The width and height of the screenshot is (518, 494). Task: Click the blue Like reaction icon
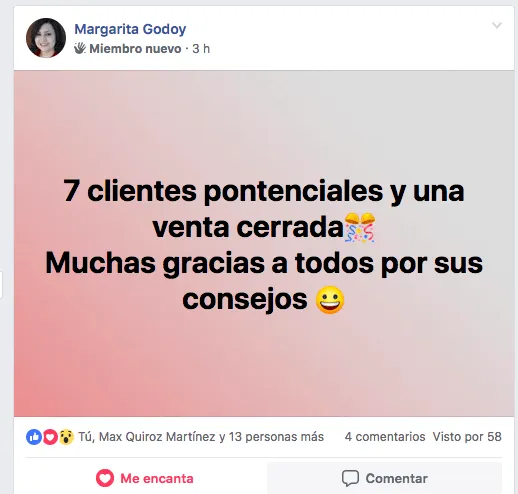(x=34, y=437)
